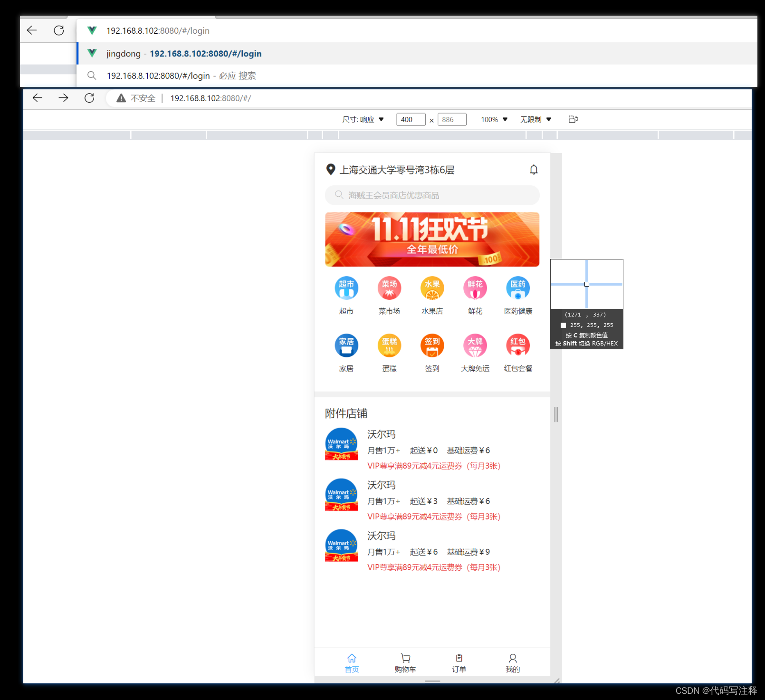Click the forward arrow beside the 不安全 address bar
Image resolution: width=765 pixels, height=700 pixels.
[63, 98]
